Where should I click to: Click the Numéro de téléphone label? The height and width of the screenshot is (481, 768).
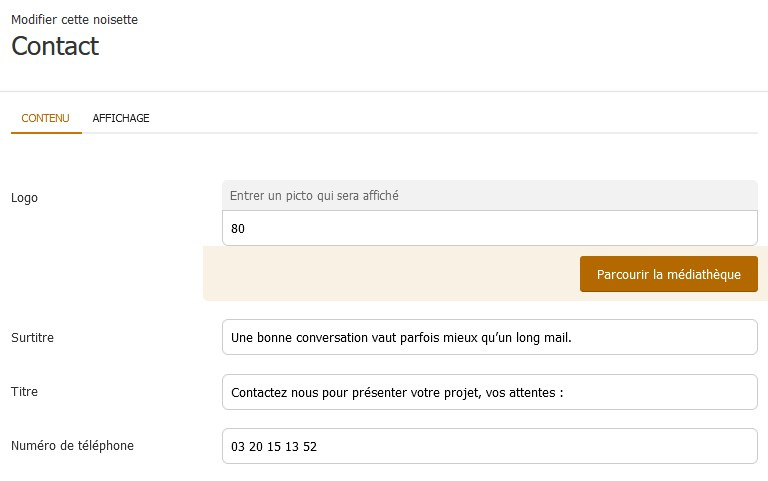coord(72,446)
